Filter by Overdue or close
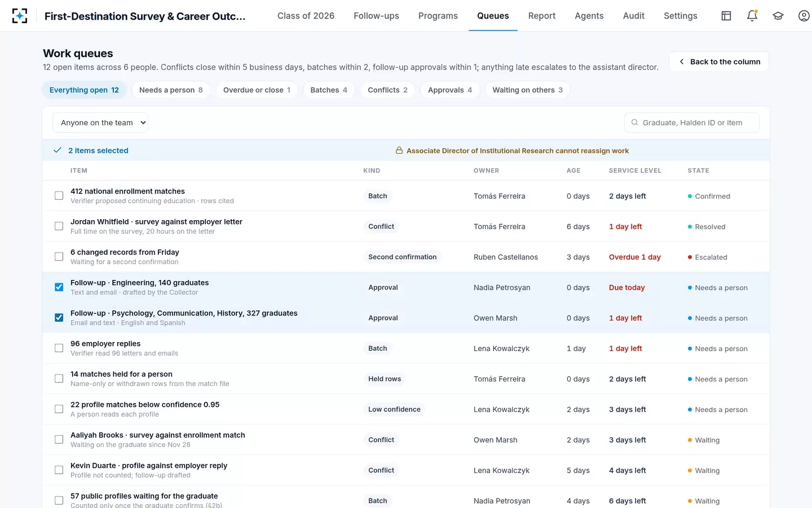This screenshot has height=508, width=812. pos(257,90)
